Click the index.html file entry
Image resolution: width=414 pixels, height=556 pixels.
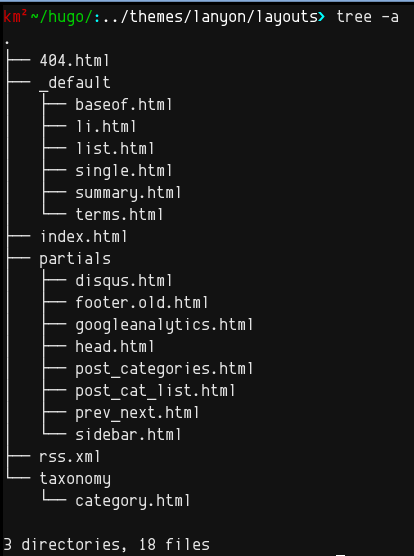point(83,237)
